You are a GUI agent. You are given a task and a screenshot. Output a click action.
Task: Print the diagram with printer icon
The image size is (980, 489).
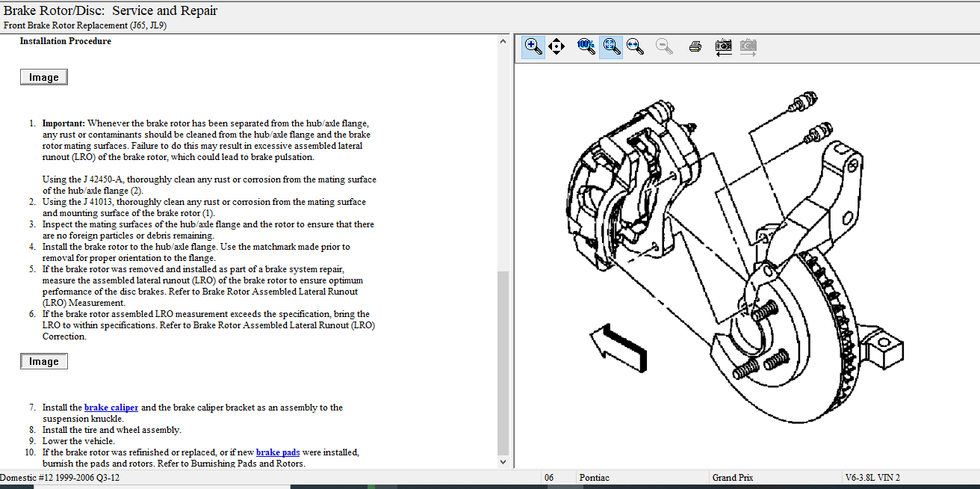695,46
